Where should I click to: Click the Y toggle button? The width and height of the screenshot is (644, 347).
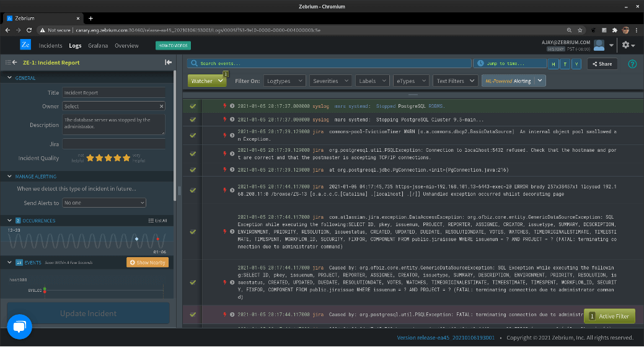click(x=576, y=64)
